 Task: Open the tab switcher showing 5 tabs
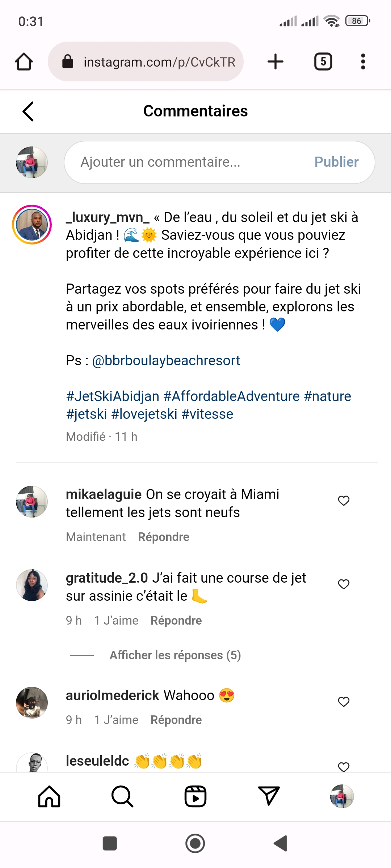pos(323,61)
